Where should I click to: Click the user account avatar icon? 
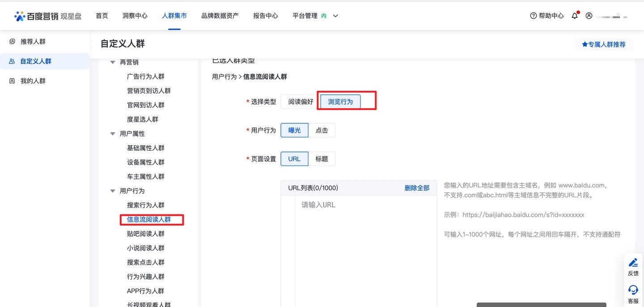click(589, 16)
